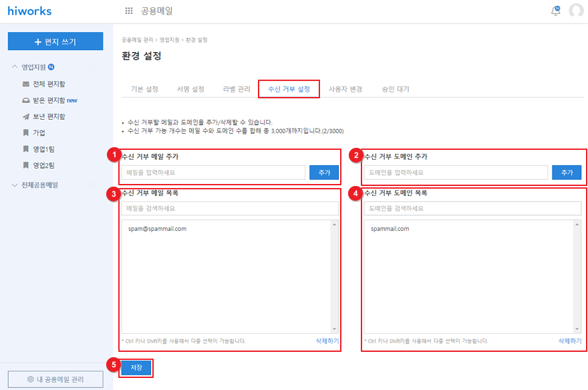Click 삭제하기 under the blocked mail list

pyautogui.click(x=327, y=340)
